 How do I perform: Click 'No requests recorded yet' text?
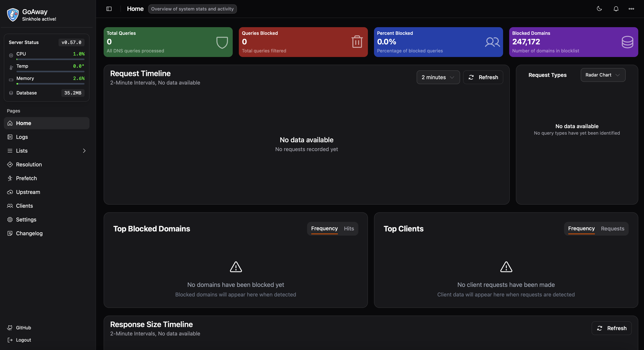click(307, 149)
